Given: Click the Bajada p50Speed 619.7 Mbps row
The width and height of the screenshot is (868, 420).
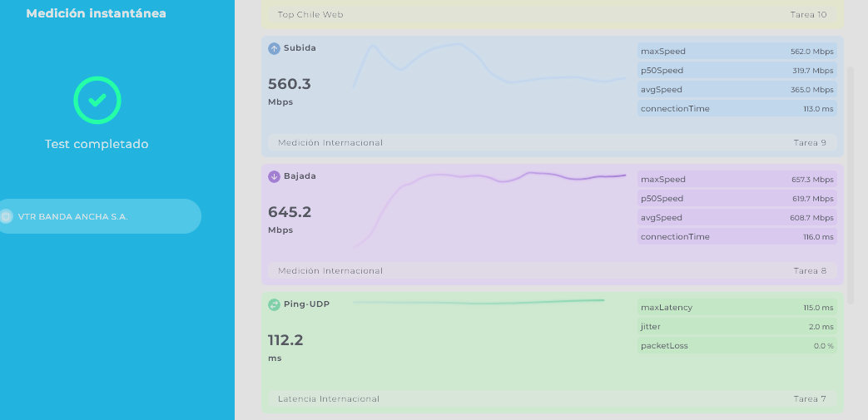Looking at the screenshot, I should (x=737, y=199).
